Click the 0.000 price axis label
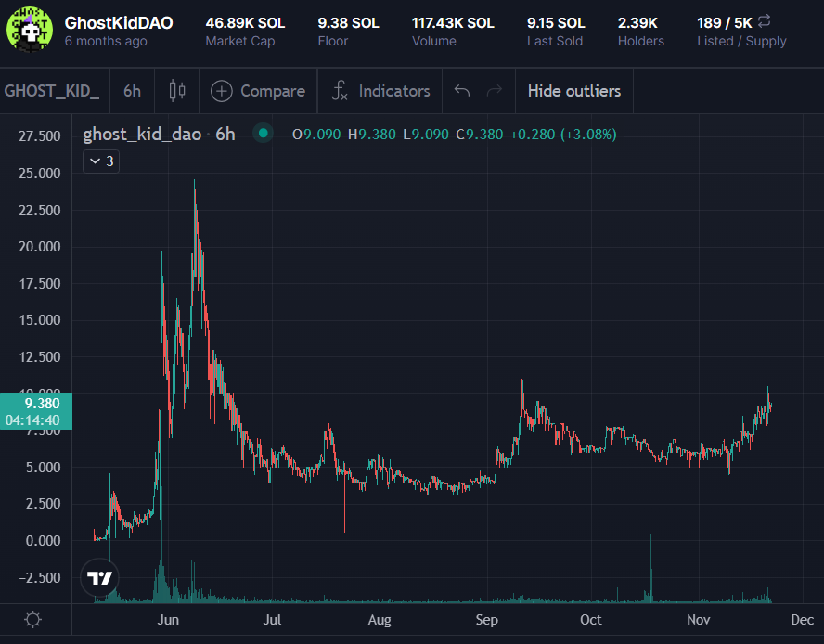This screenshot has height=644, width=824. point(44,540)
